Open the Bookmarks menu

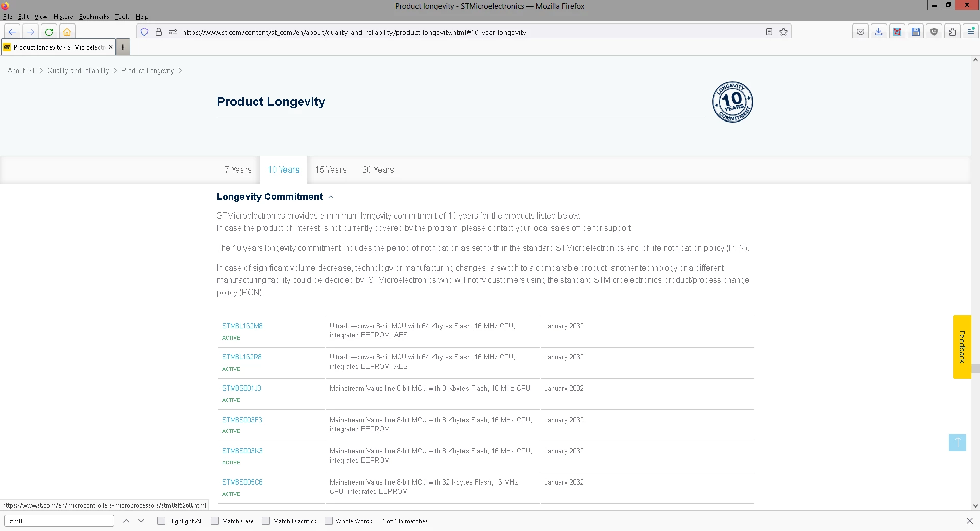pos(94,17)
